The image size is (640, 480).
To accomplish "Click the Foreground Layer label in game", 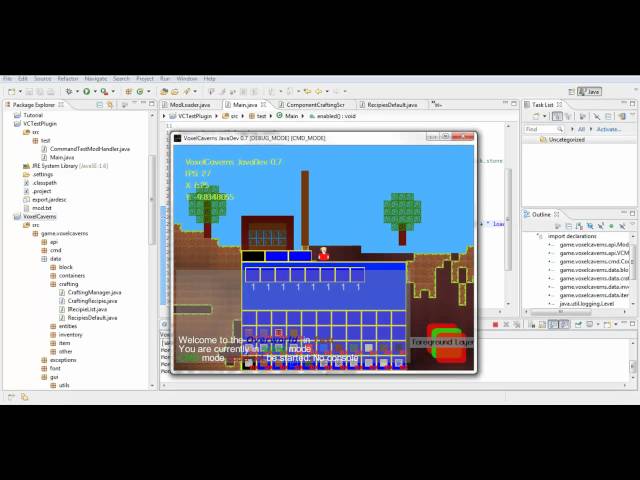I will pos(442,342).
